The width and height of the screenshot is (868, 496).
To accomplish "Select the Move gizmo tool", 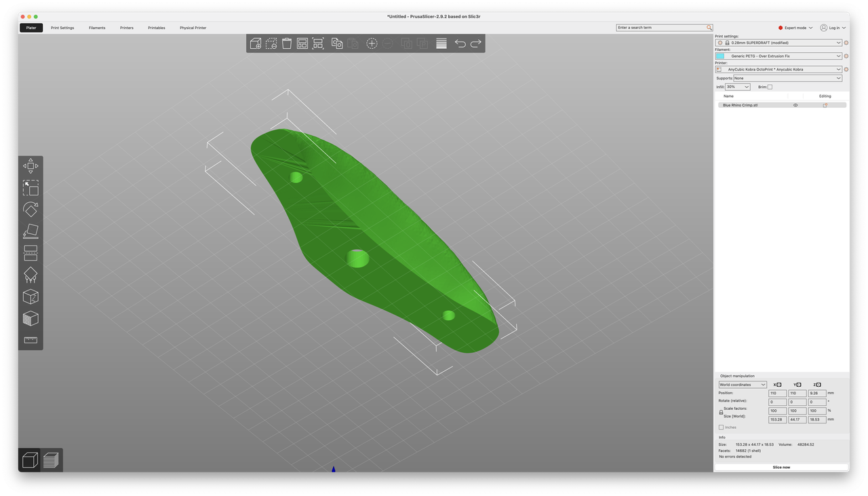I will click(31, 166).
